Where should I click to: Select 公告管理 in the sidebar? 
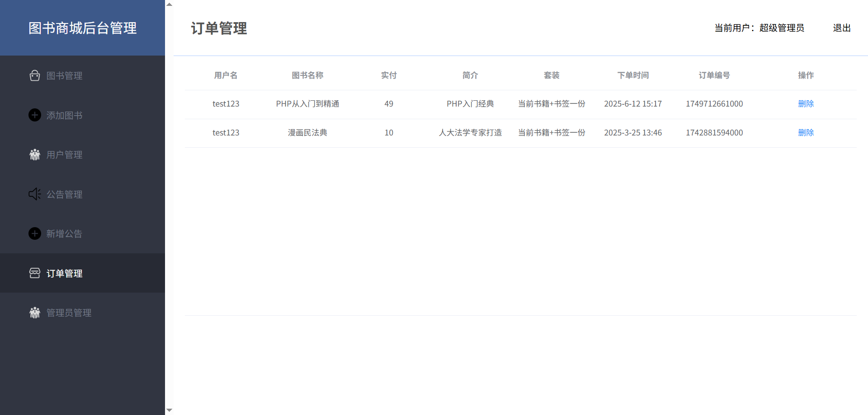point(82,194)
